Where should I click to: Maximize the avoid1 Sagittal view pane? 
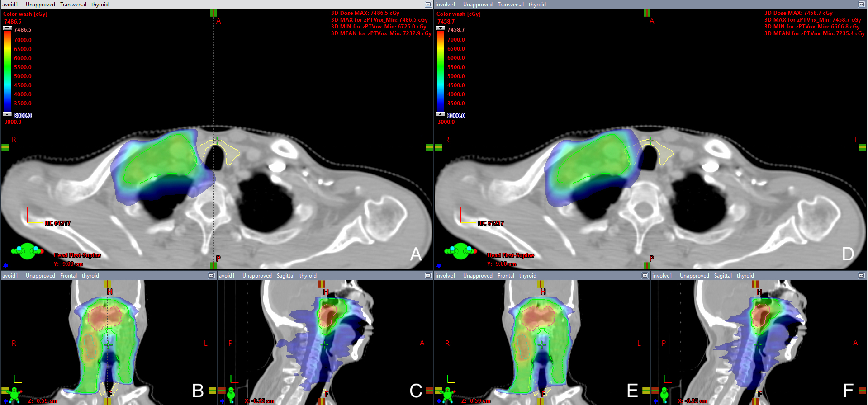(428, 275)
